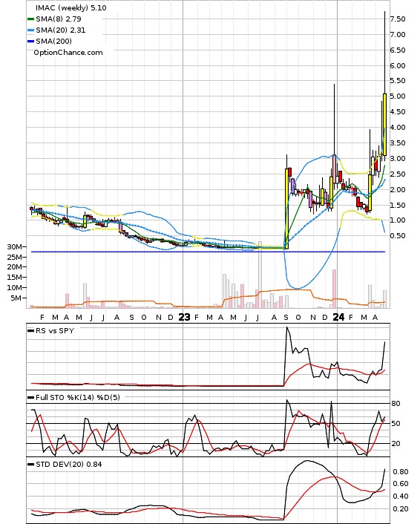The width and height of the screenshot is (420, 524).
Task: Click the light blue SMA(20) legend swatch
Action: coord(30,30)
